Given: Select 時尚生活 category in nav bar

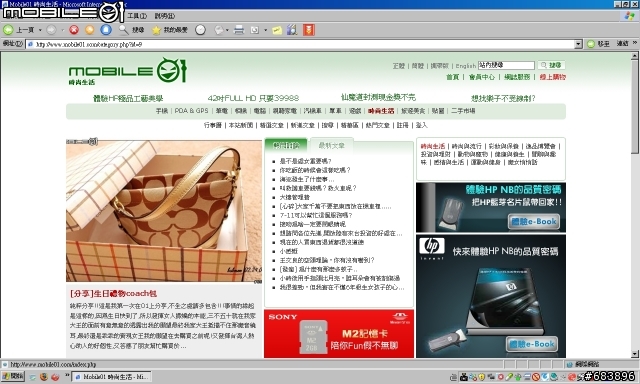Looking at the screenshot, I should (x=381, y=111).
